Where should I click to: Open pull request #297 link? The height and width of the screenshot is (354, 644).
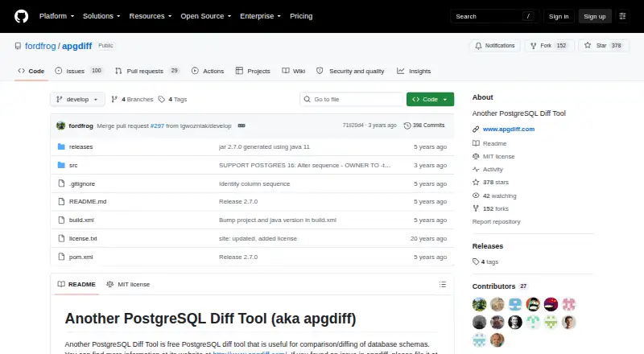click(157, 126)
